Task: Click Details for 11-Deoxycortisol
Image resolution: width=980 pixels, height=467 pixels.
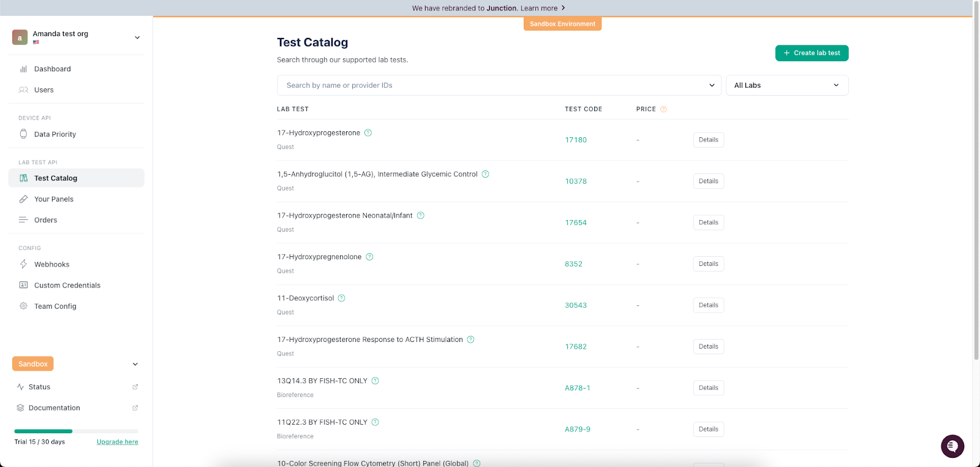Action: click(x=709, y=305)
